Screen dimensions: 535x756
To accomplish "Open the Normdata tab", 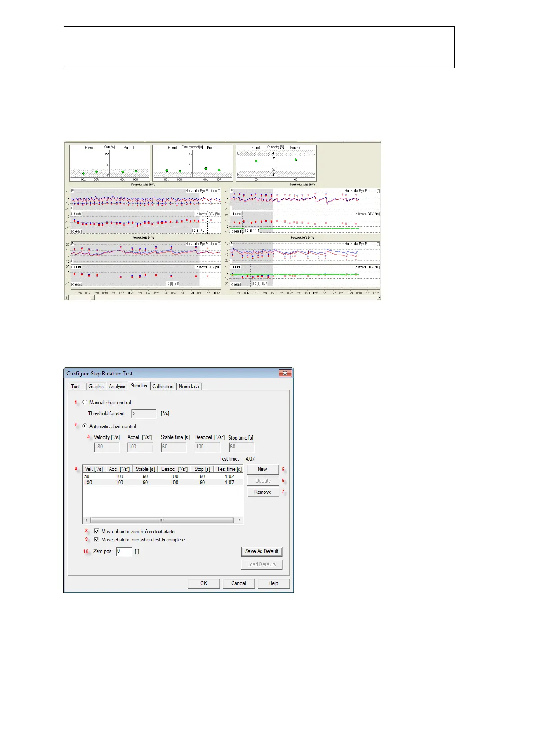I will point(189,387).
